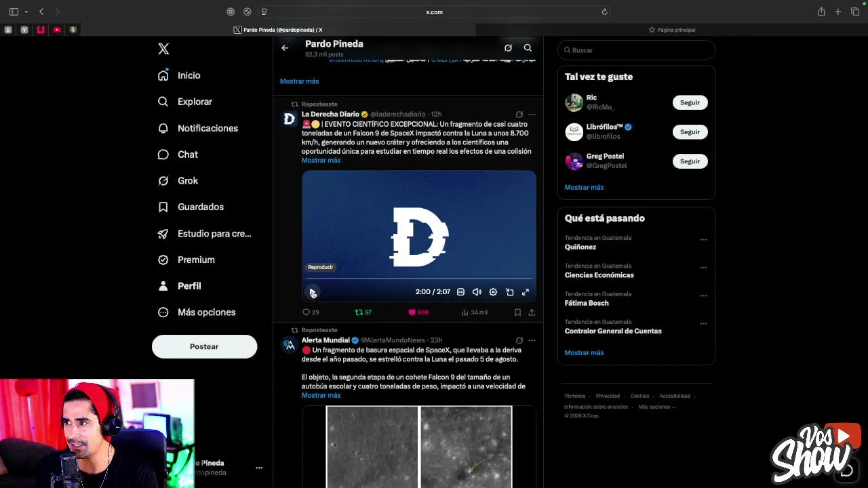Open options for Fátima Bosch trend
Screen dimensions: 868x488
[703, 296]
